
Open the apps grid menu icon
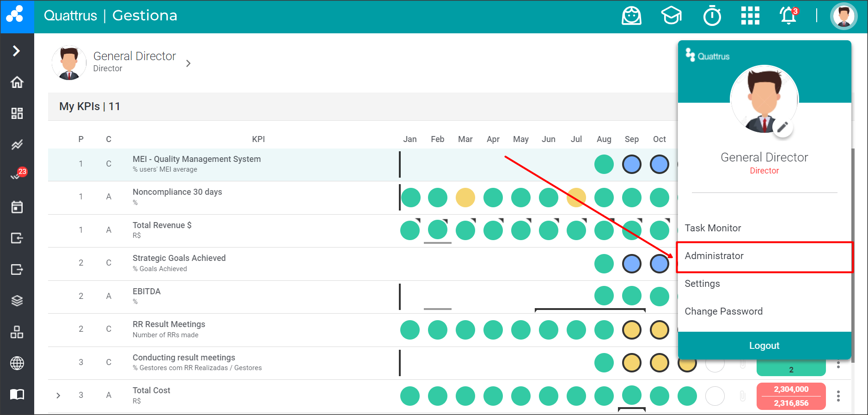[750, 16]
